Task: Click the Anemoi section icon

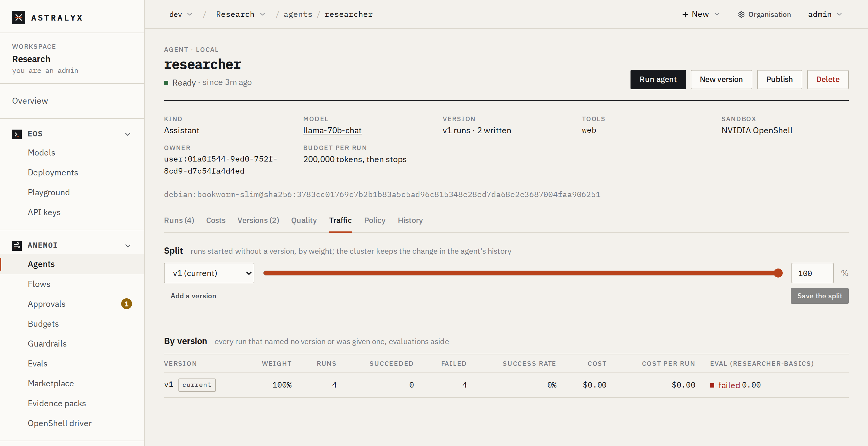Action: pyautogui.click(x=17, y=246)
